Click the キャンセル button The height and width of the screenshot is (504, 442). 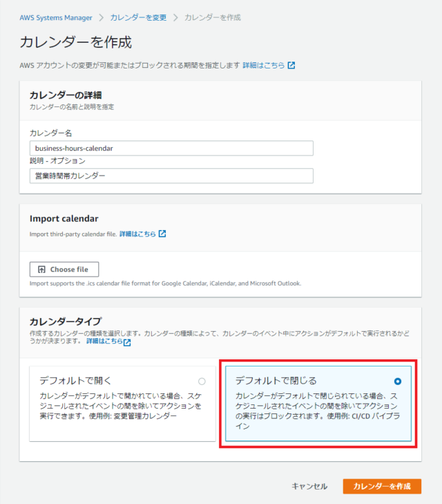309,486
